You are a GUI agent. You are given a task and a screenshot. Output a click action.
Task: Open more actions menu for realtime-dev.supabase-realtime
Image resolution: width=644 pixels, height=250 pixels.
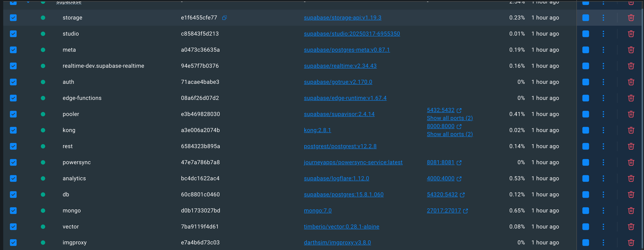(603, 66)
